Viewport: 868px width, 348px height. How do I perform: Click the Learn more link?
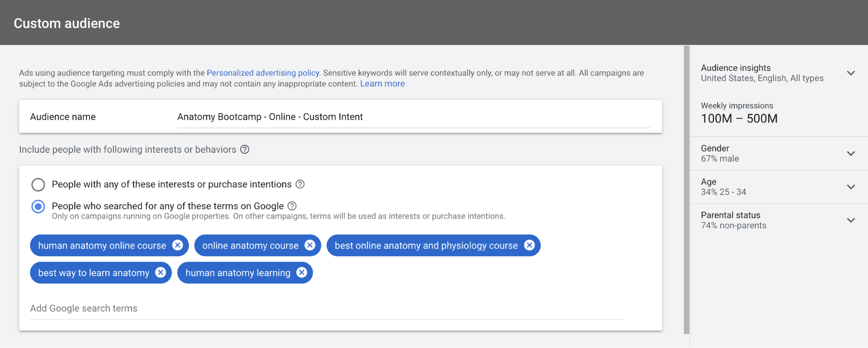(x=382, y=84)
